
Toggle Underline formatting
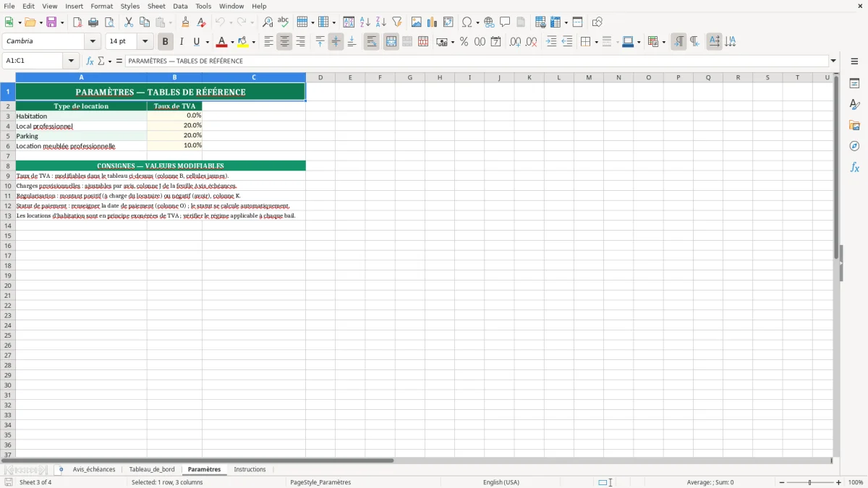coord(196,42)
